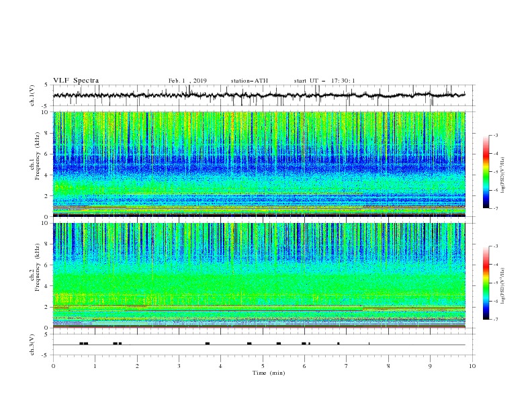
Task: Click the "-7" tick on ch.1 colorbar
Action: (x=495, y=208)
